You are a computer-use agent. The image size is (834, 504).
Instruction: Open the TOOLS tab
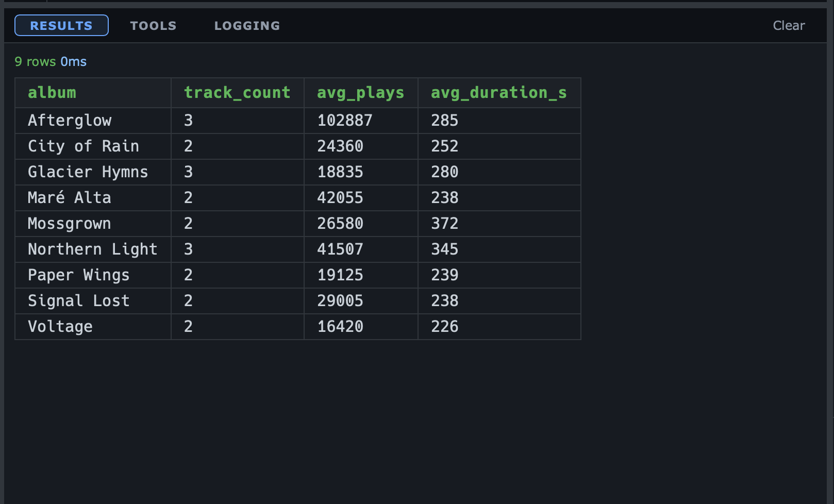coord(153,25)
